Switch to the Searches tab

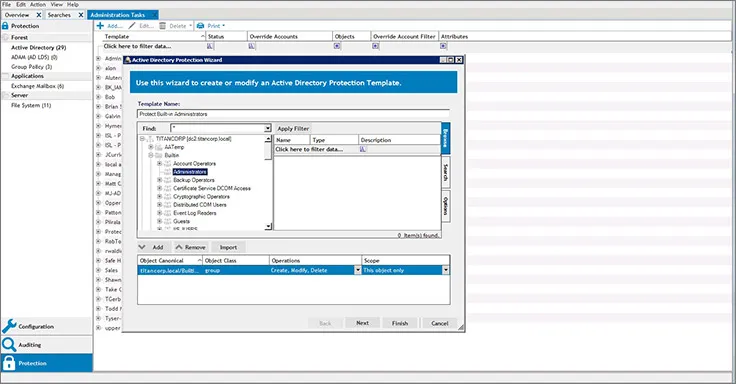(59, 15)
